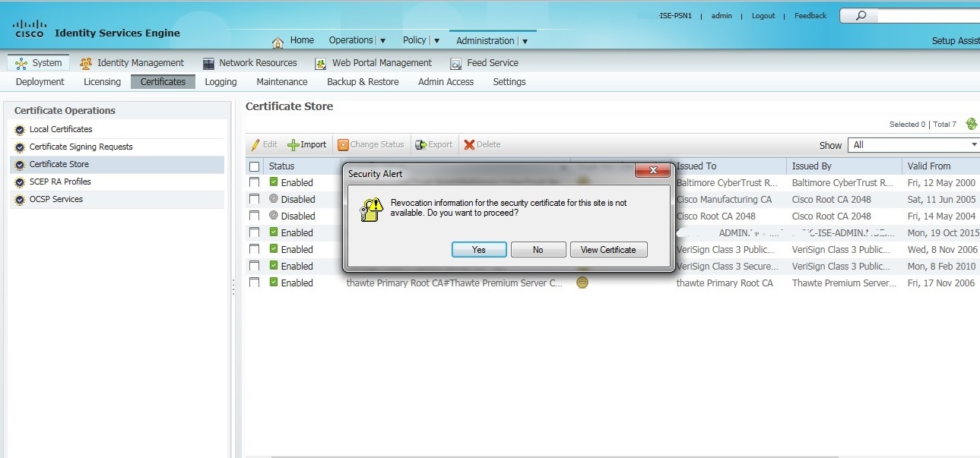
Task: Click the yellow circle icon in the thawte row
Action: click(582, 283)
